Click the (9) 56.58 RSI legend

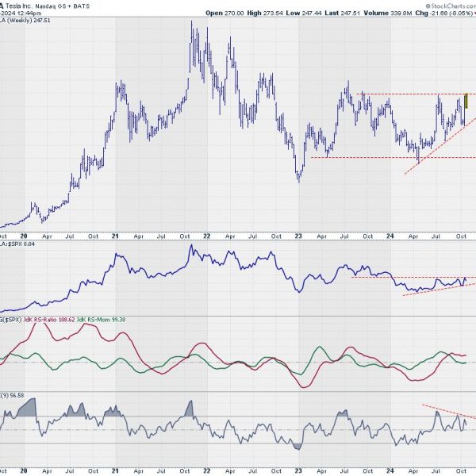point(13,396)
